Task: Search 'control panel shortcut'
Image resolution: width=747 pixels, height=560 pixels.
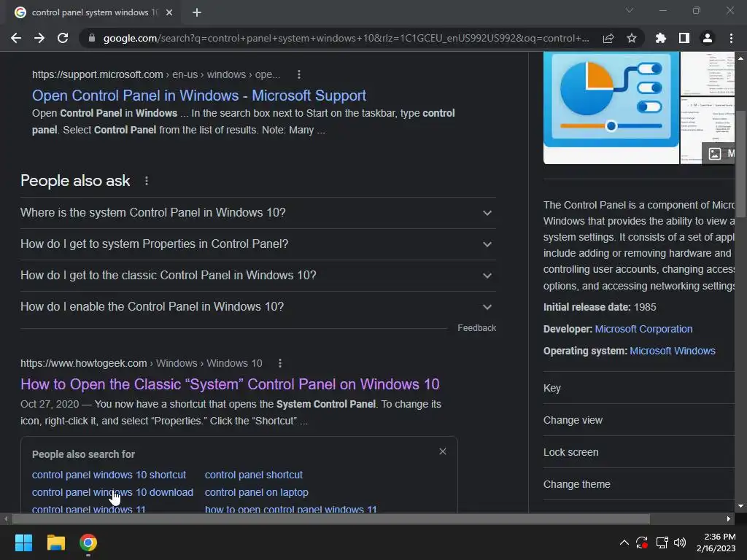Action: coord(253,475)
